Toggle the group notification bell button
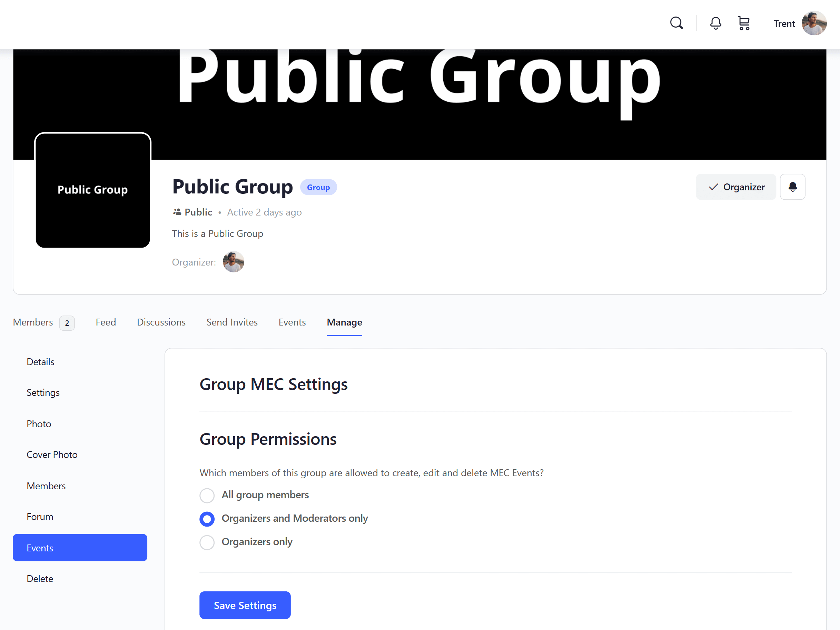 click(x=792, y=187)
